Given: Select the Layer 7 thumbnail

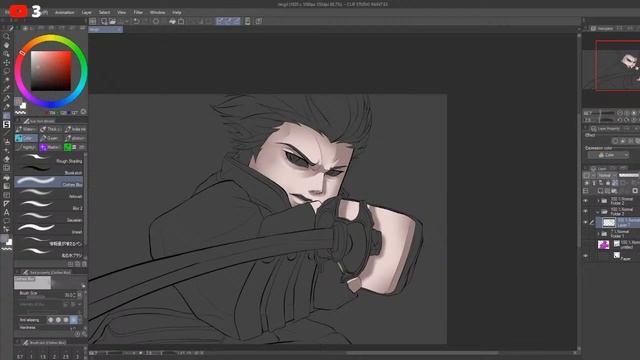Looking at the screenshot, I should 609,222.
